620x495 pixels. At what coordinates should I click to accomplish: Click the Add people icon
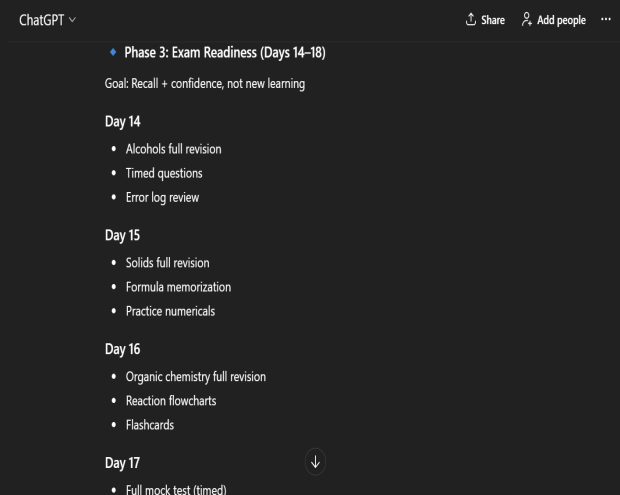click(527, 20)
